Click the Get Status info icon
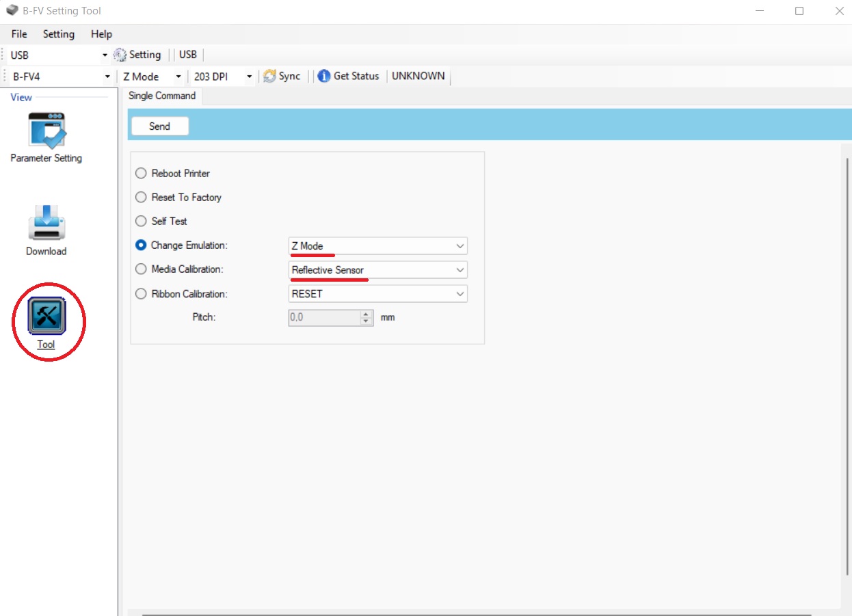This screenshot has width=852, height=616. 324,76
